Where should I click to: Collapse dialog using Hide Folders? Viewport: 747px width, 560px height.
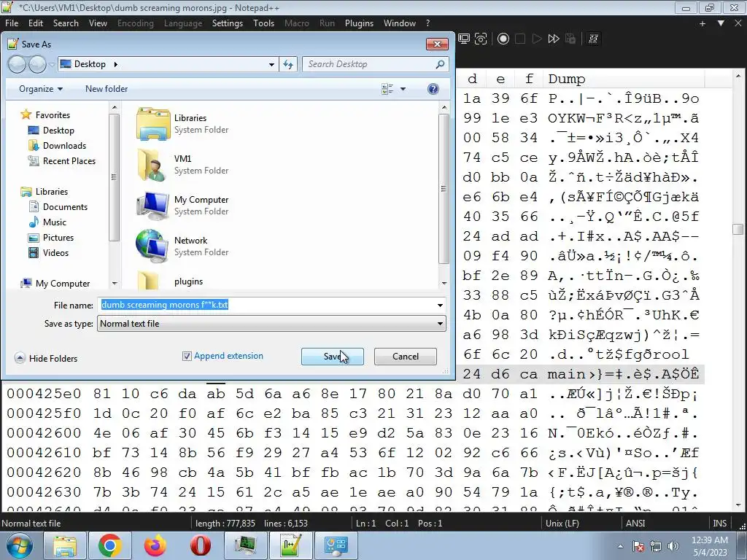pos(46,358)
